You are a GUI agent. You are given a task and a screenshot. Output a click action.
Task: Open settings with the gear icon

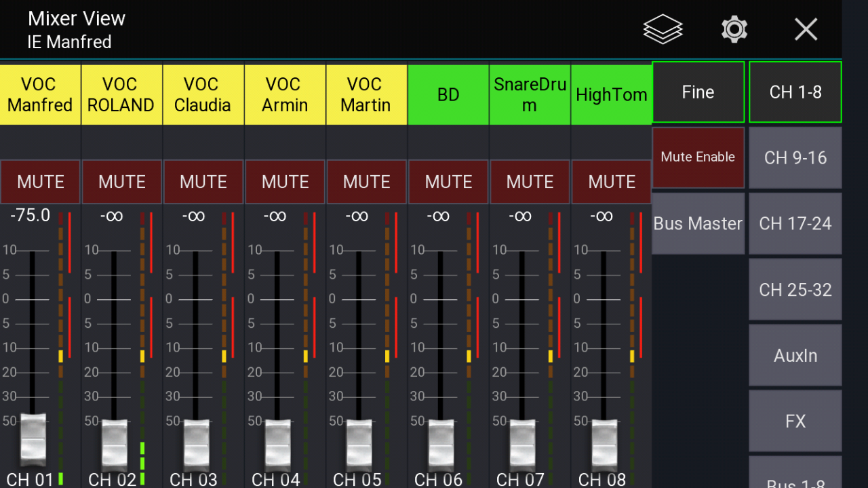pyautogui.click(x=734, y=29)
